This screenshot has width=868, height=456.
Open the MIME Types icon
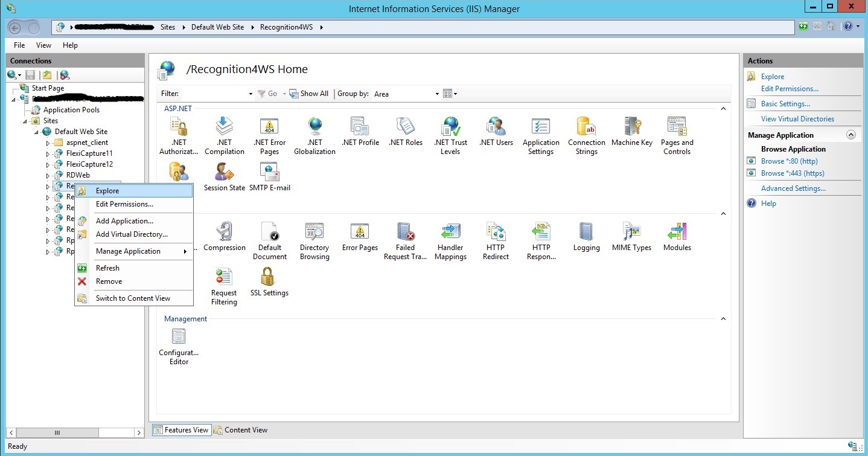point(631,237)
